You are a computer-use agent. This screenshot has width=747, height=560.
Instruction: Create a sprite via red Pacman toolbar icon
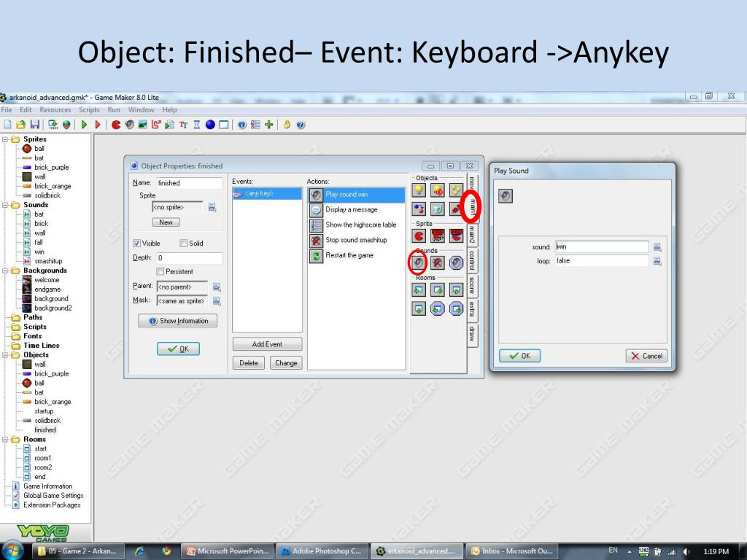point(116,125)
